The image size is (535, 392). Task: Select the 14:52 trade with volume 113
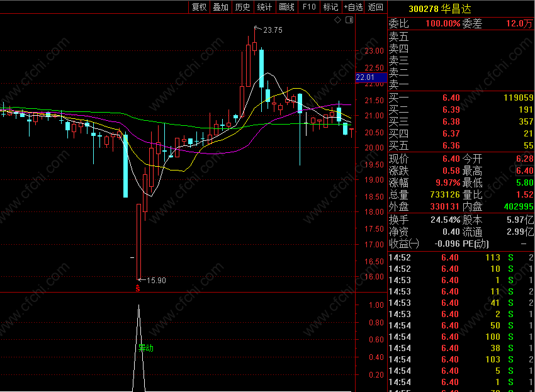pos(461,257)
